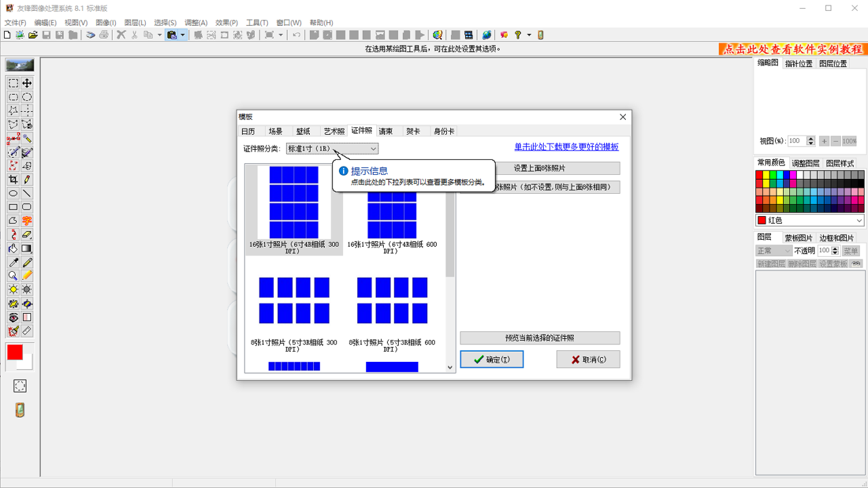Click the download more templates link
868x488 pixels.
click(x=566, y=147)
